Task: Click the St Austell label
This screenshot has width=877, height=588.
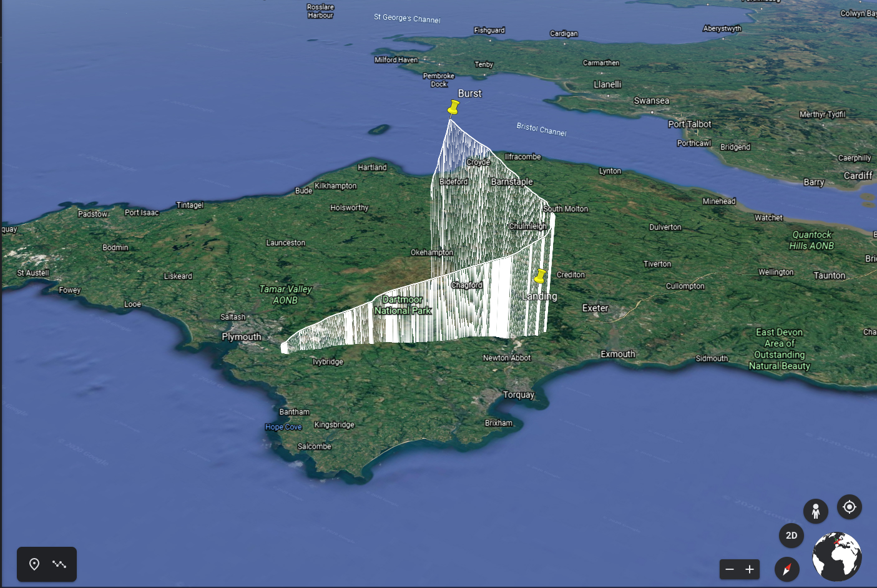Action: pos(33,273)
